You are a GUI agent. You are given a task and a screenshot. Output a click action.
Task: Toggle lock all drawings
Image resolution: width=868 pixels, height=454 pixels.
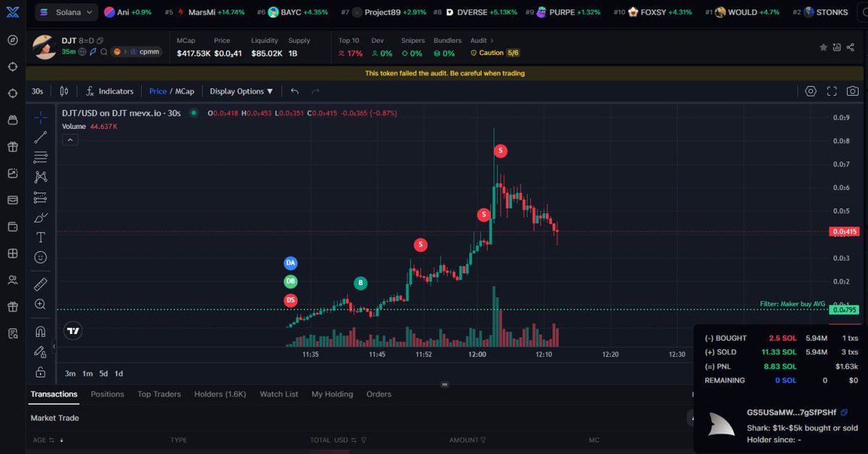click(x=41, y=372)
